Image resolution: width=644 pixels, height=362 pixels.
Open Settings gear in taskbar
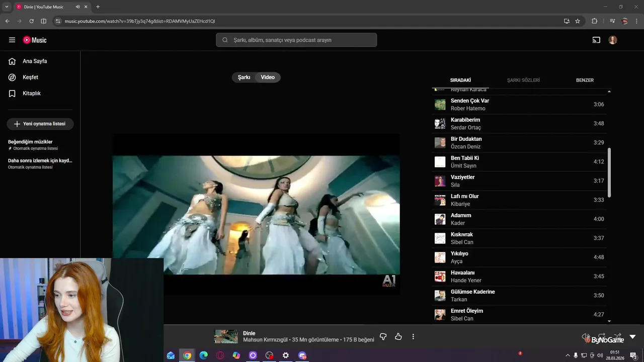[286, 355]
